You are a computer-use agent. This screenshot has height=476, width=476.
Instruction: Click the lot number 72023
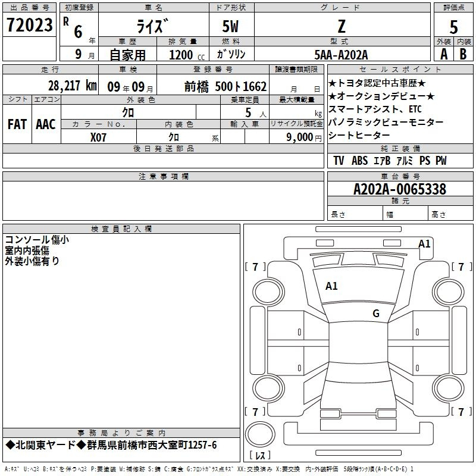click(x=29, y=25)
